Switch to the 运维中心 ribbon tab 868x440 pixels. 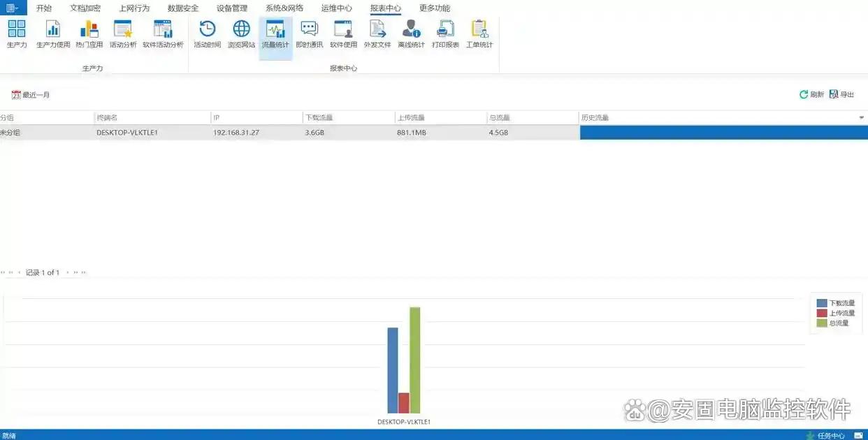click(x=336, y=8)
